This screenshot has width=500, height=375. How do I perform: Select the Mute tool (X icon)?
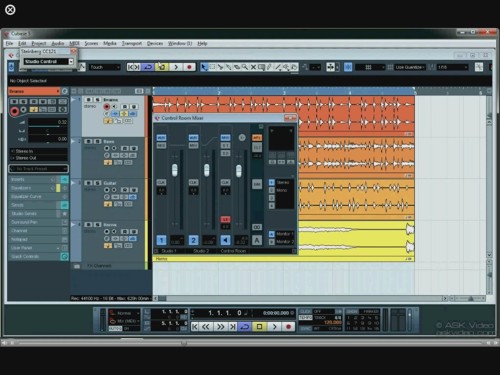tap(253, 67)
